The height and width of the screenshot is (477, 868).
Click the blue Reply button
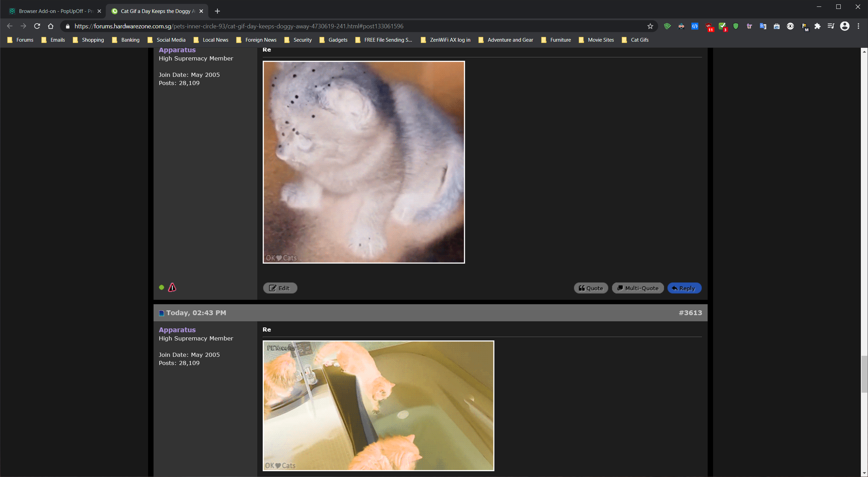click(x=684, y=288)
